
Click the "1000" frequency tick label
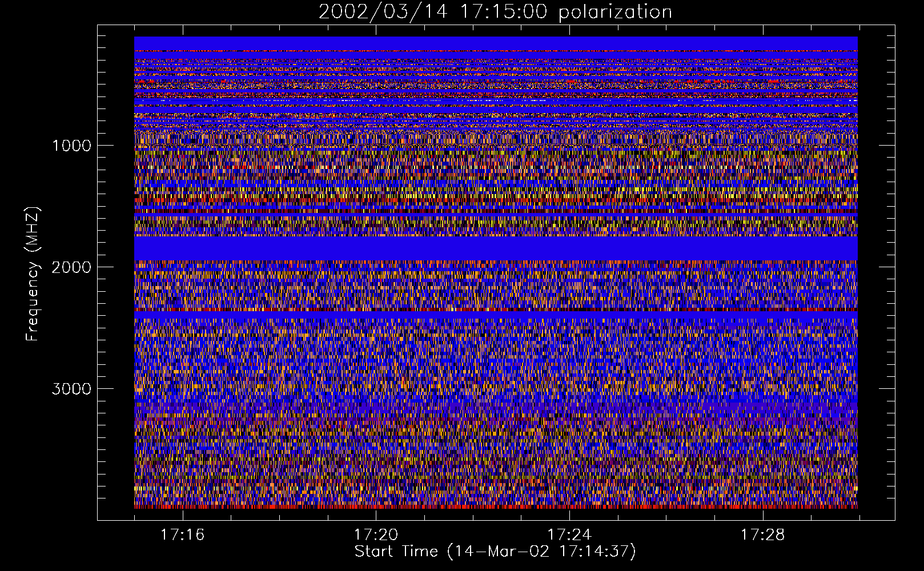(71, 146)
